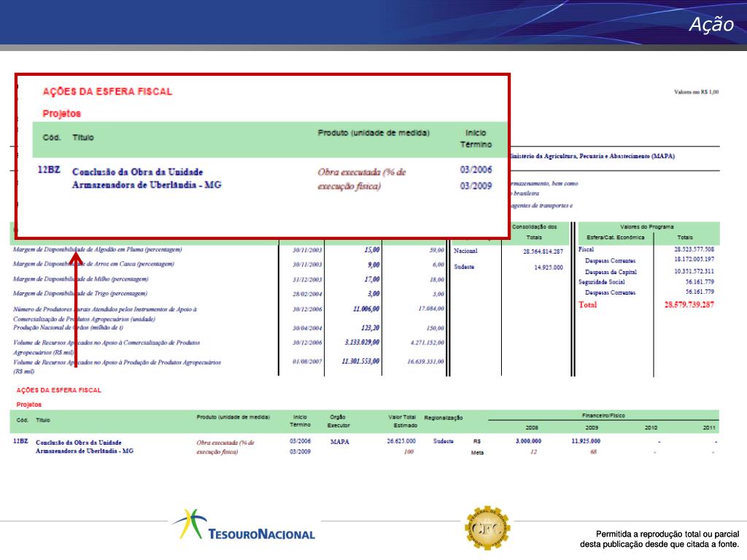Select 'Produção Nacional de Grãos' indicator
The width and height of the screenshot is (747, 560).
click(68, 327)
